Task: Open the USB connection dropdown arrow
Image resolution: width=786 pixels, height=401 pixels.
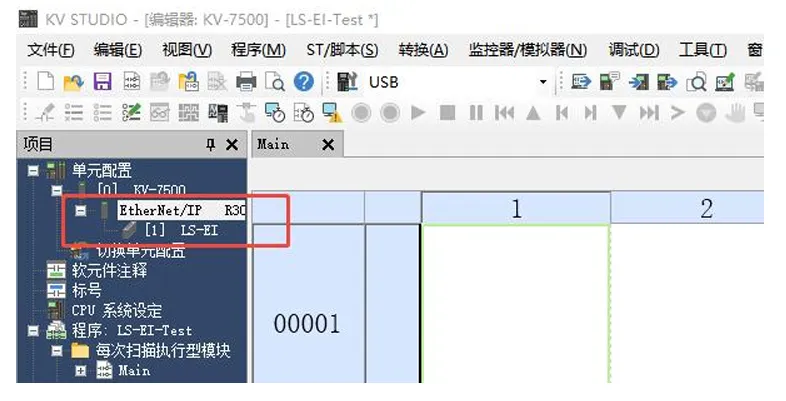Action: pos(543,82)
